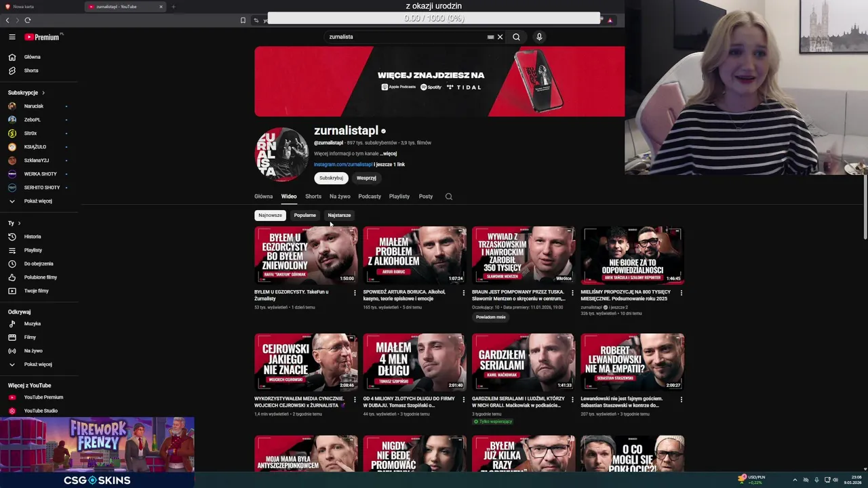Click USD/PLN widget in taskbar
Screen dimensions: 868x488
(x=751, y=480)
